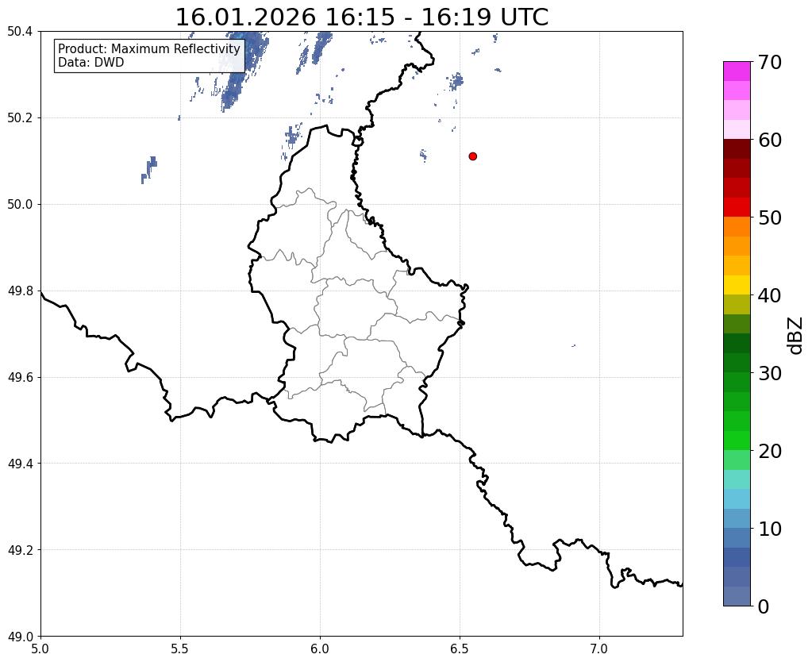Click the latitude label 49.2

coord(20,550)
